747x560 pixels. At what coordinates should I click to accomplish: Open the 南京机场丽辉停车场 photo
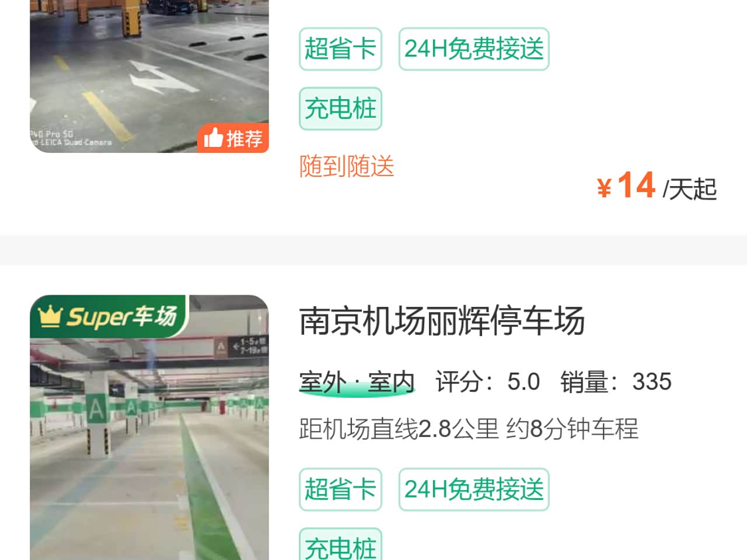point(149,428)
